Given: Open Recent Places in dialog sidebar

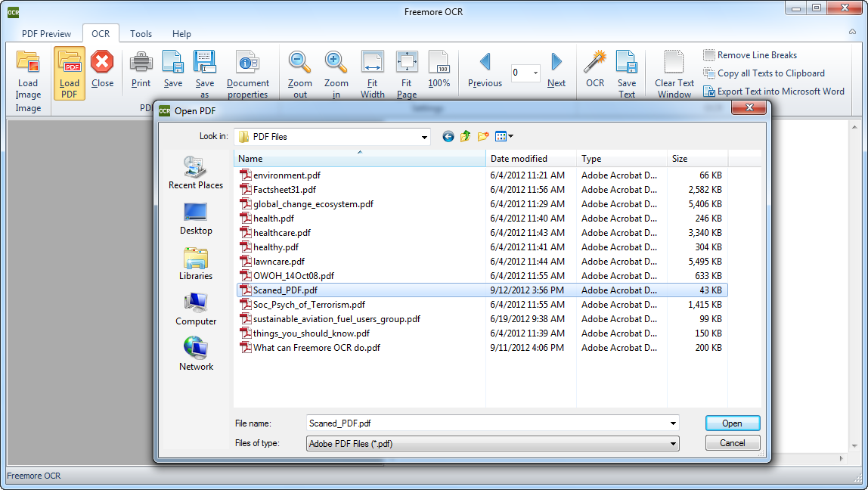Looking at the screenshot, I should [x=196, y=172].
